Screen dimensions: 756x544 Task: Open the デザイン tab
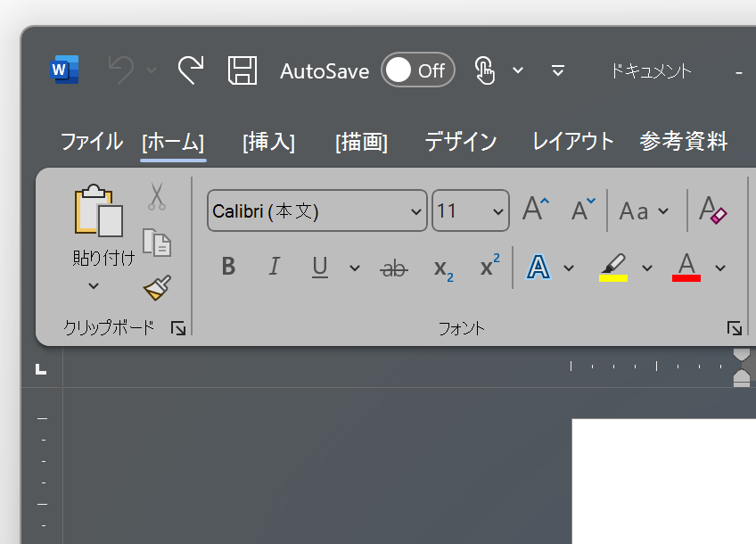(460, 142)
